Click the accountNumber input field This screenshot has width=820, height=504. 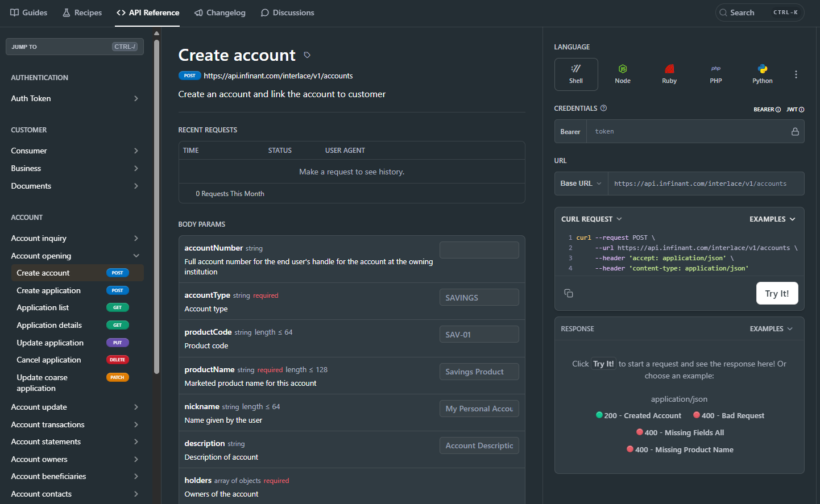[479, 250]
